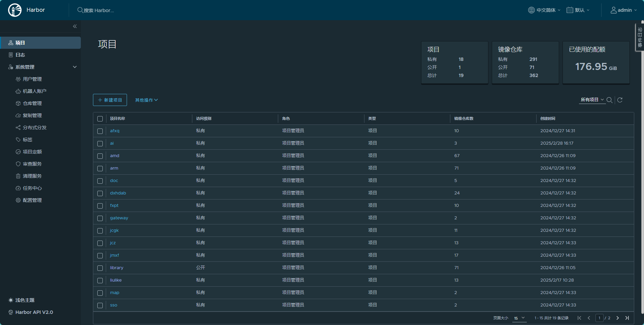The height and width of the screenshot is (325, 644).
Task: Toggle the select-all checkbox in table header
Action: [x=100, y=119]
